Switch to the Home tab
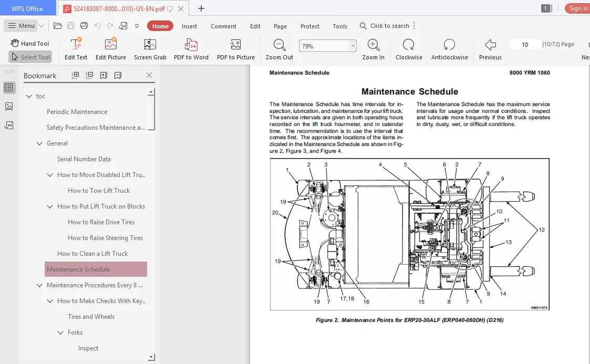 coord(160,26)
